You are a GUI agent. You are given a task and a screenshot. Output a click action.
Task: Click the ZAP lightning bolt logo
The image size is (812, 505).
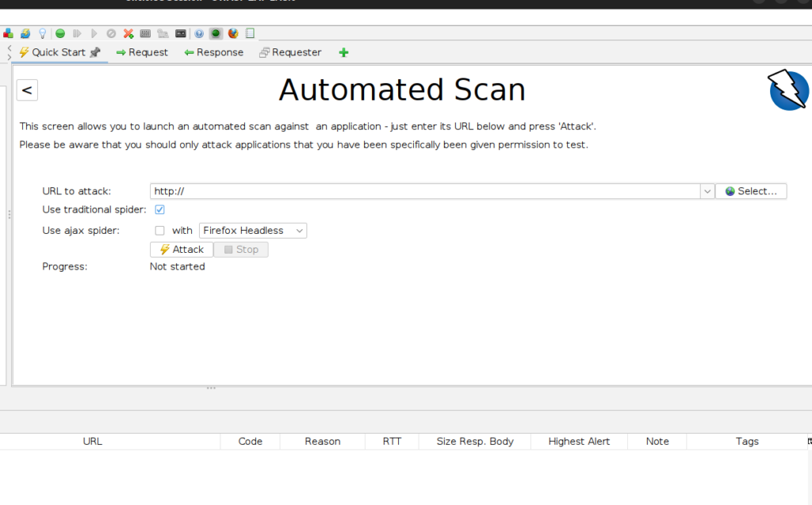[788, 90]
